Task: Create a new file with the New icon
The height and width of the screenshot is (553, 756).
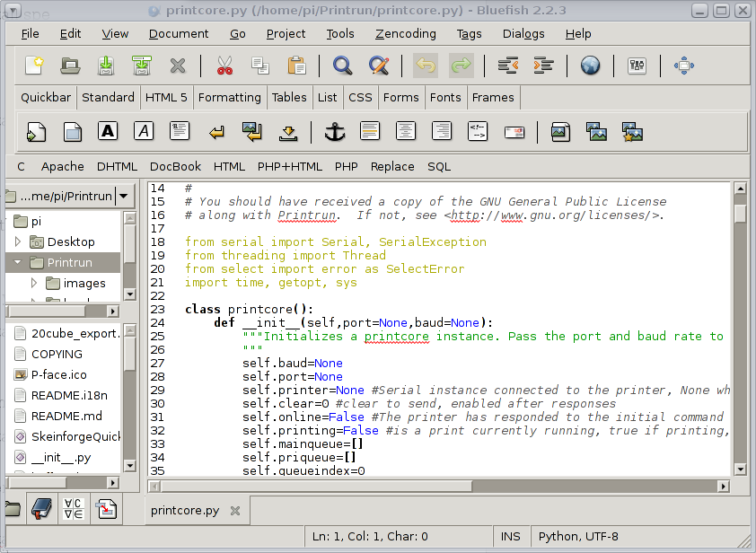Action: (x=35, y=66)
